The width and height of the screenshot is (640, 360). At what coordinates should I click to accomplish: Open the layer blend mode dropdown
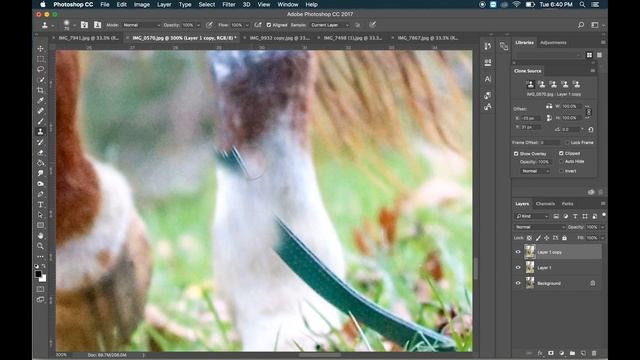point(540,227)
